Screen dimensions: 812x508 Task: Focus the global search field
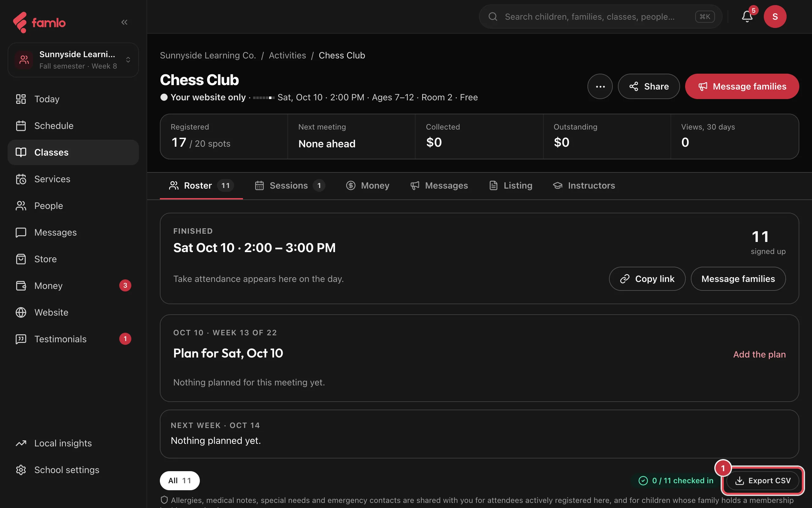pos(600,17)
